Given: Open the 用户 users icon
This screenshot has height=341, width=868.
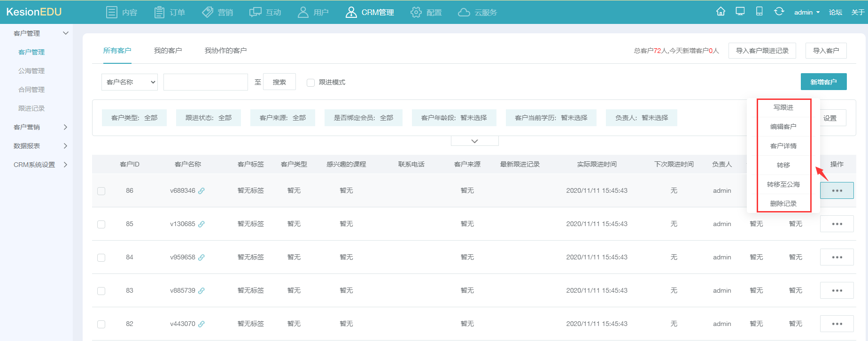Looking at the screenshot, I should [303, 12].
